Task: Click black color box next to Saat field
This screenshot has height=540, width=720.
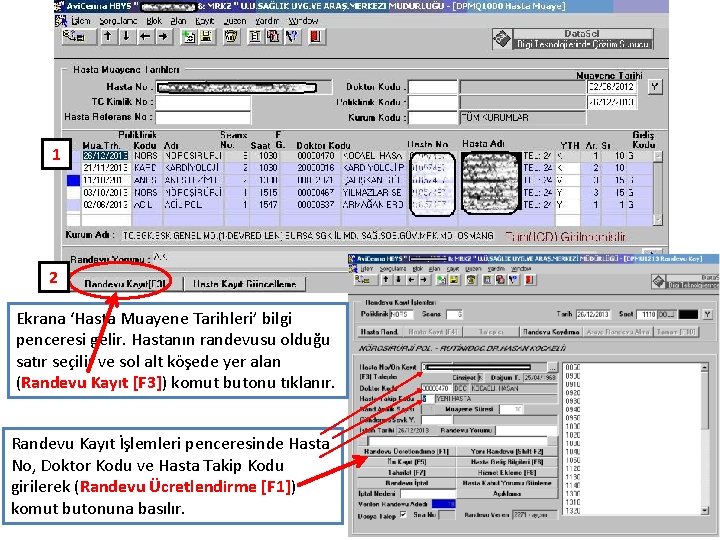Action: tap(688, 315)
